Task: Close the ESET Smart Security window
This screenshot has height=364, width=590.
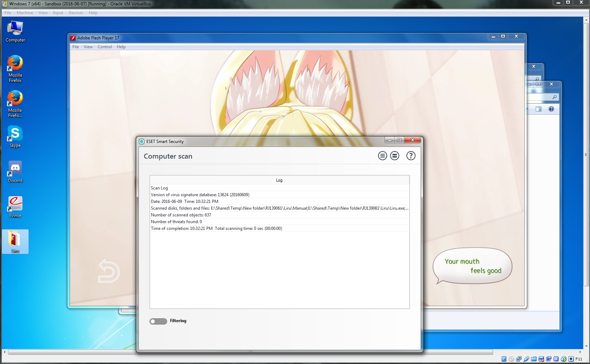Action: coord(413,140)
